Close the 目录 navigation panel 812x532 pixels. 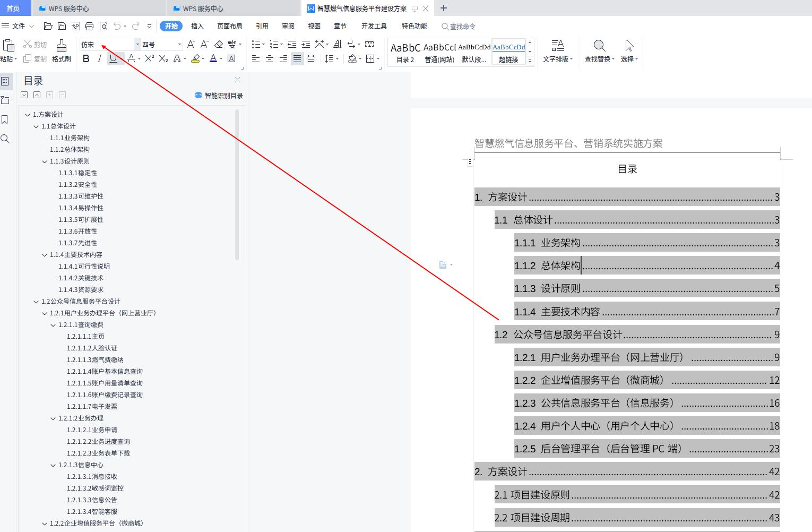[237, 80]
